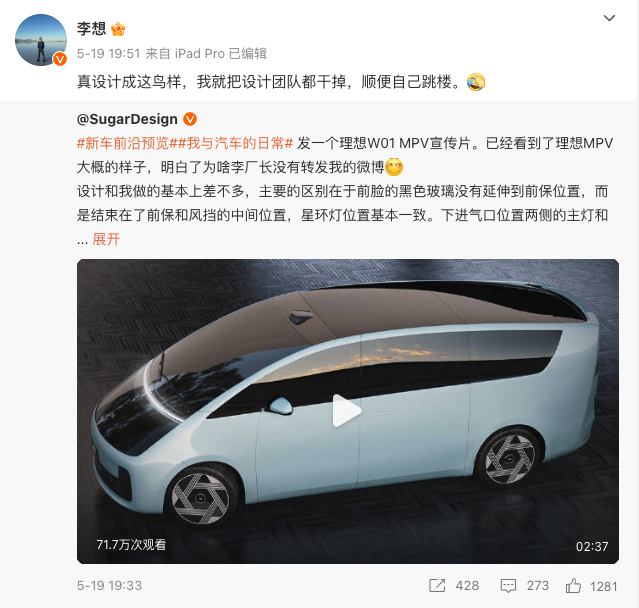Open the @SugarDesign profile link
The width and height of the screenshot is (639, 608).
pyautogui.click(x=127, y=119)
